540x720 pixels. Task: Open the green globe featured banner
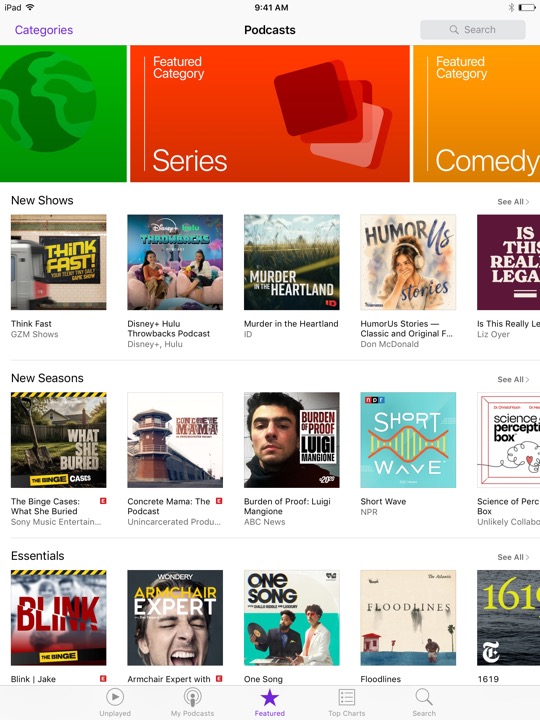click(63, 113)
